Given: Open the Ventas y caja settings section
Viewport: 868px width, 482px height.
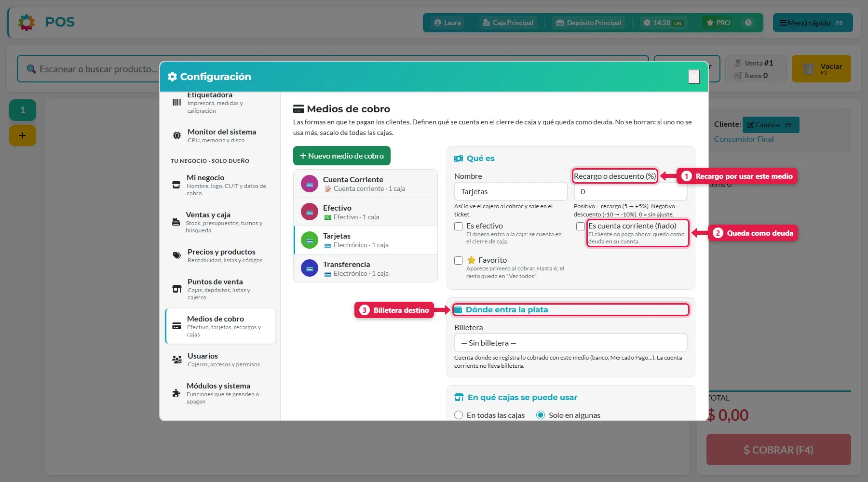Looking at the screenshot, I should click(220, 222).
